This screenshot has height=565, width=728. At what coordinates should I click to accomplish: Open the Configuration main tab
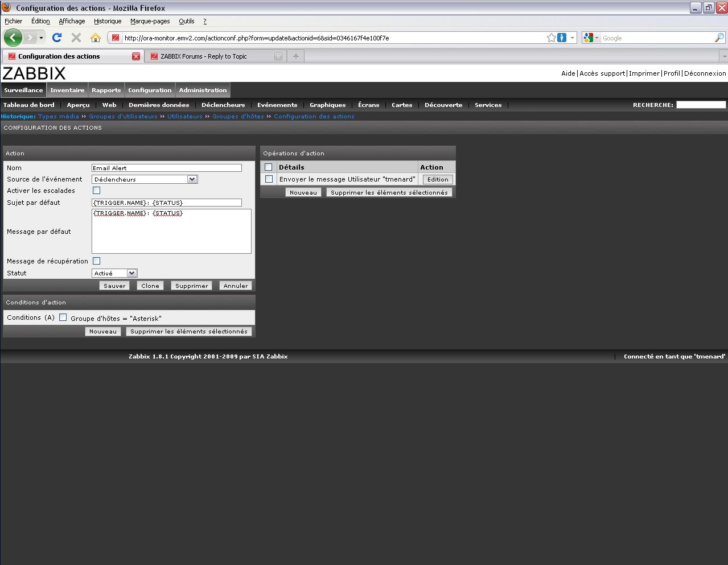pos(150,90)
